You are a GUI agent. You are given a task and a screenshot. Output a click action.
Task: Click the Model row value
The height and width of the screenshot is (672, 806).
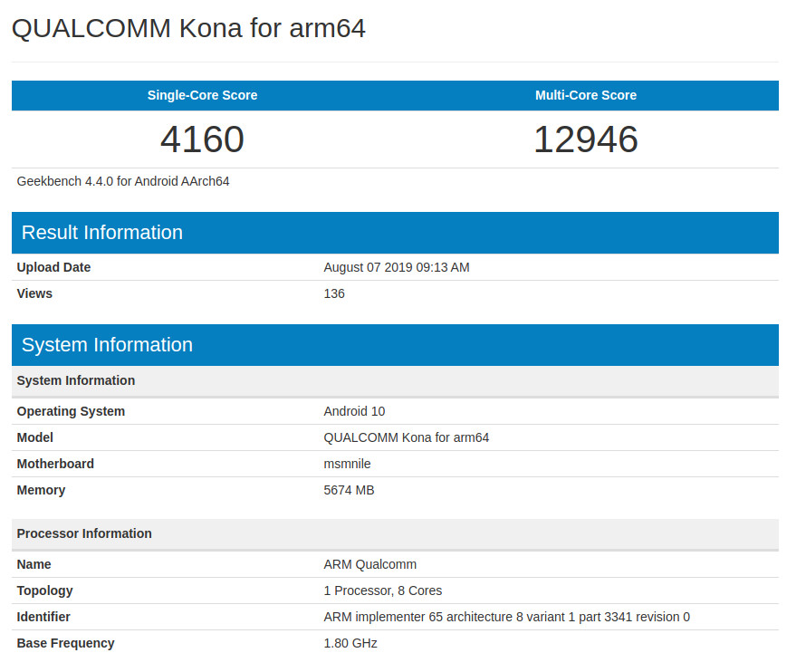407,437
